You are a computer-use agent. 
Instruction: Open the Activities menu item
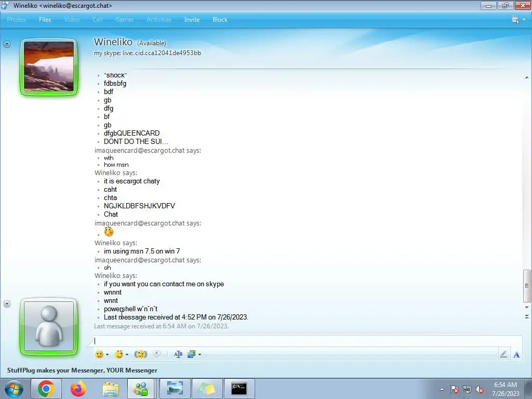159,20
